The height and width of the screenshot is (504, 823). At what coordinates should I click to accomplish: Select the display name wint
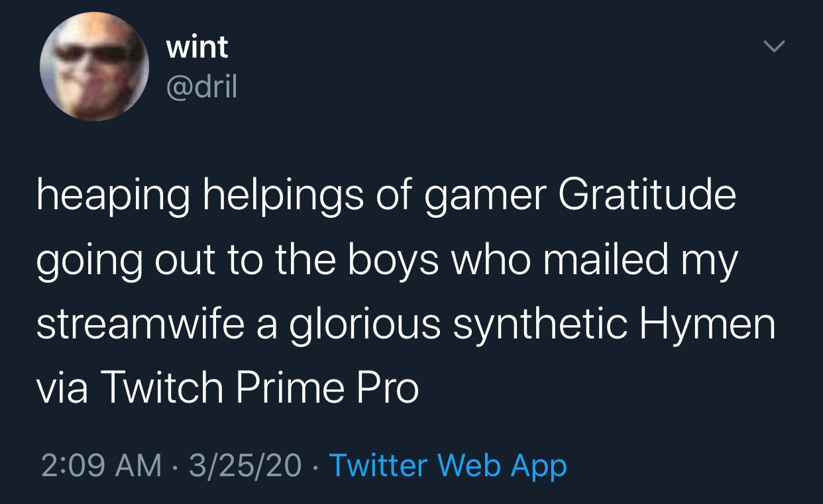click(196, 46)
